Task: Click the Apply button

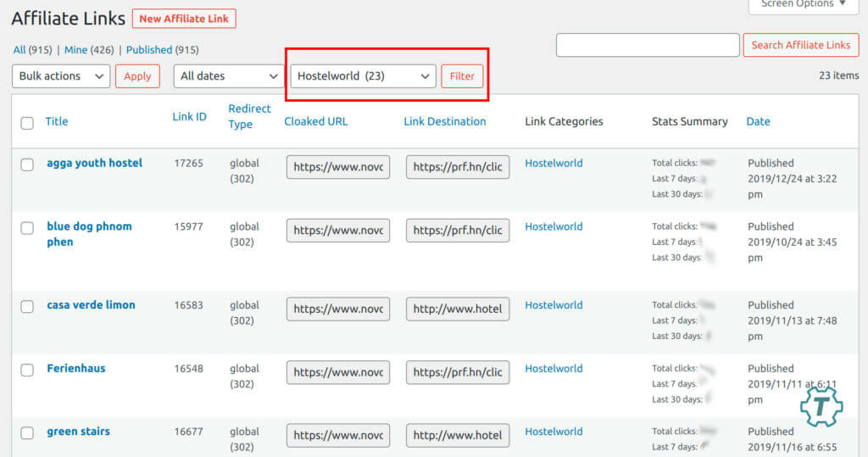Action: [x=137, y=76]
